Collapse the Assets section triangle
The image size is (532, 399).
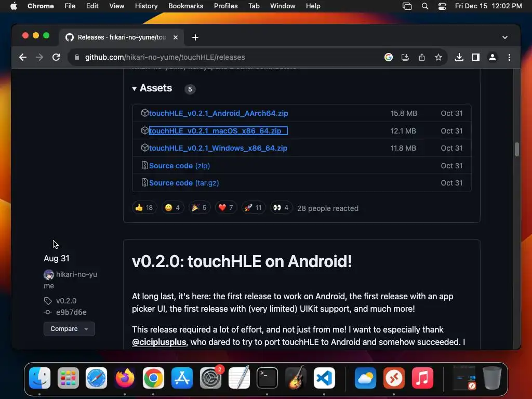tap(135, 88)
